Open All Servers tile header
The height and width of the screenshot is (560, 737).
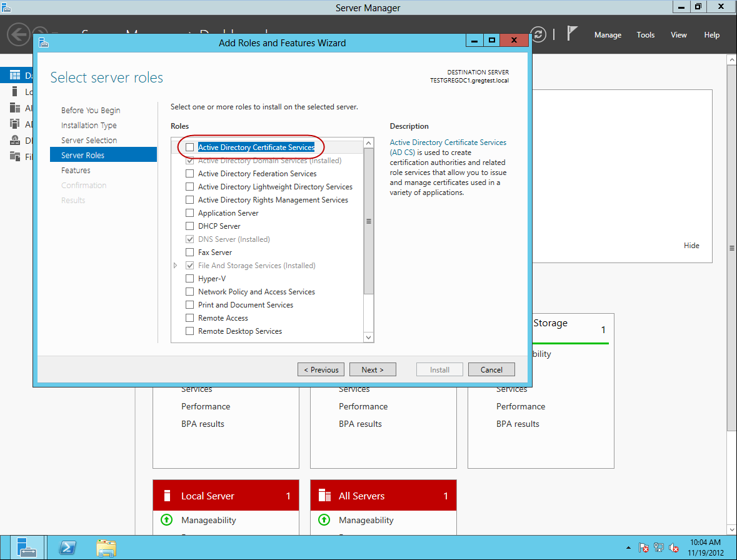[x=384, y=495]
